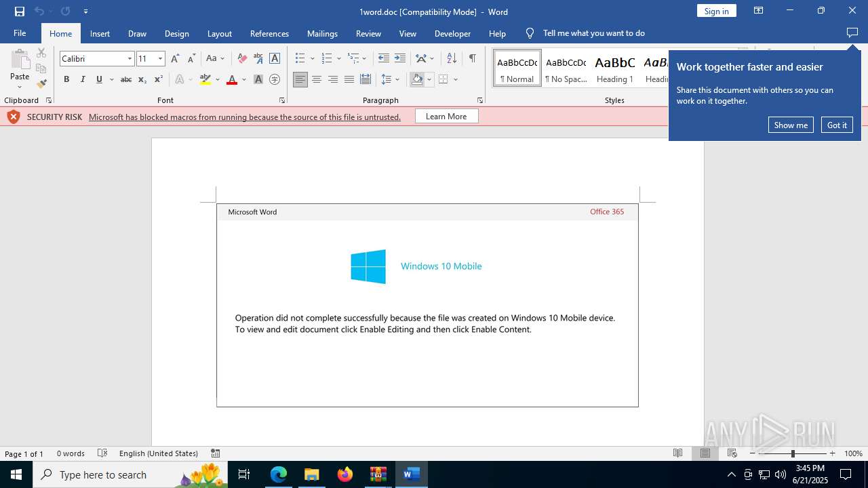This screenshot has width=868, height=488.
Task: Increase indent of paragraph
Action: pyautogui.click(x=400, y=58)
